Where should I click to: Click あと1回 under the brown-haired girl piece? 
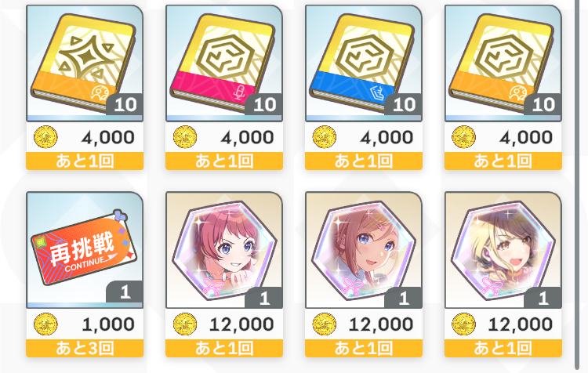pyautogui.click(x=364, y=348)
